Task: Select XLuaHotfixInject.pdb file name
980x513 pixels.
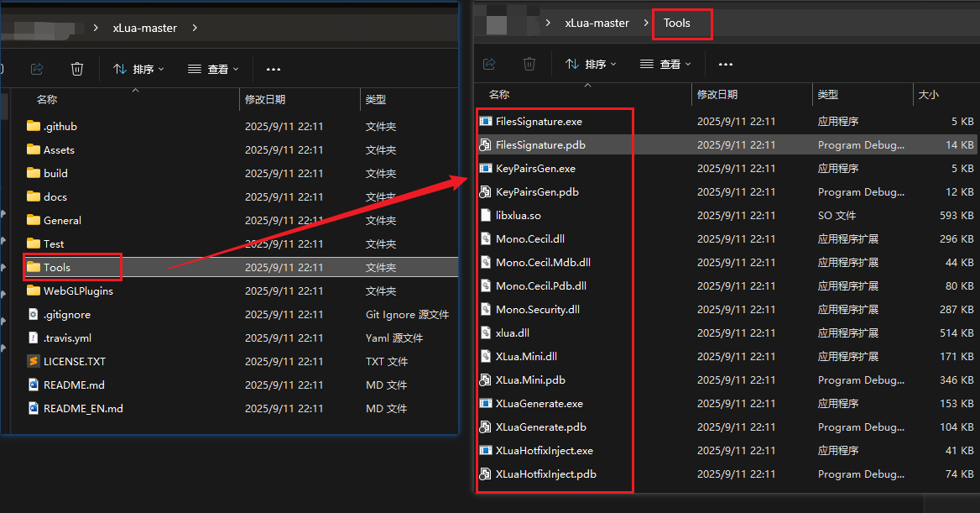Action: (546, 474)
